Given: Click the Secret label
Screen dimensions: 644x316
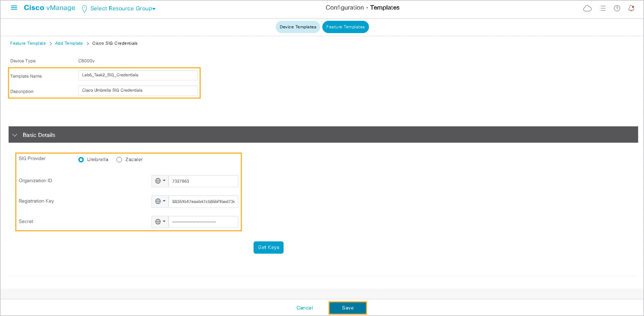Looking at the screenshot, I should [26, 221].
